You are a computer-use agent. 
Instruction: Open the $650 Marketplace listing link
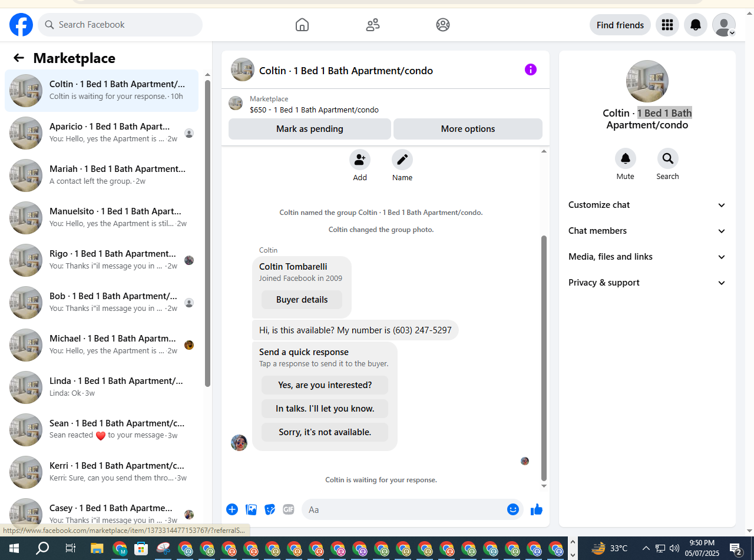click(314, 110)
